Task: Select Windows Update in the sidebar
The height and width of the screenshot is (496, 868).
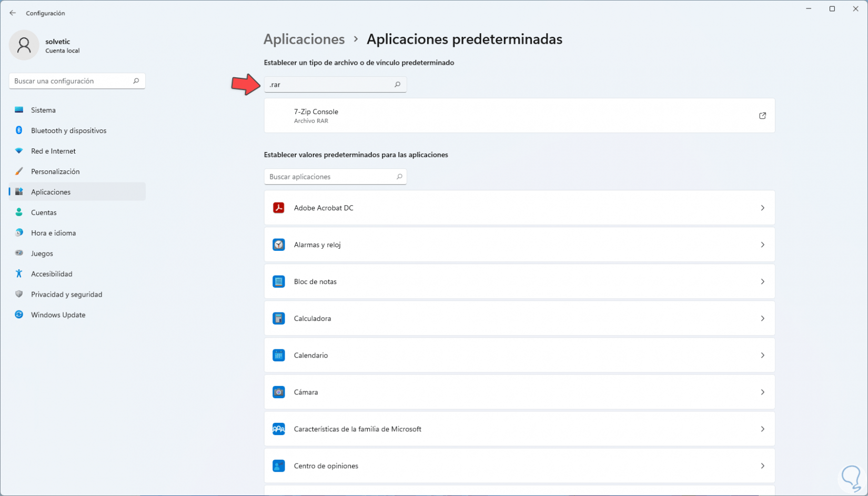Action: click(x=58, y=315)
